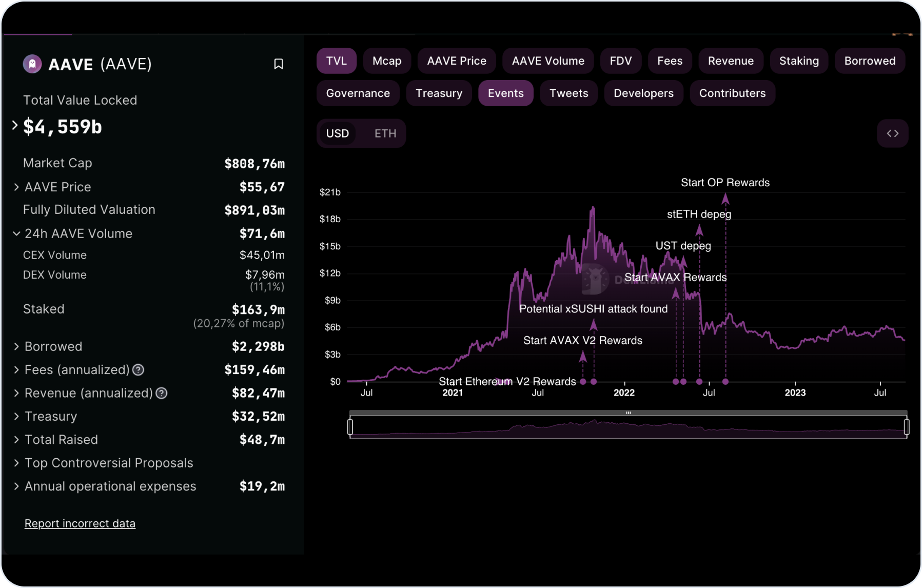
Task: Click the right handle of chart range slider
Action: 907,427
